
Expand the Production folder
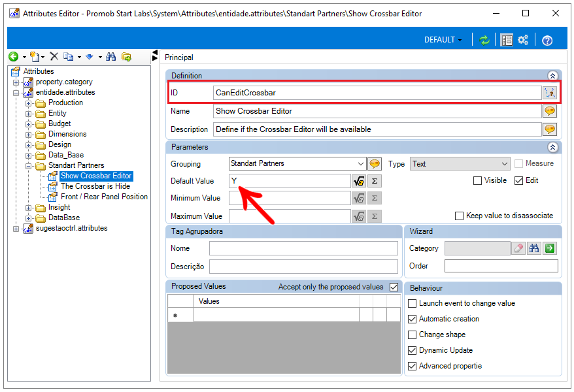point(28,103)
